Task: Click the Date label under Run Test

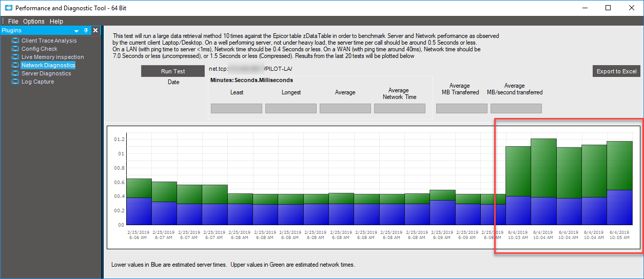Action: coord(173,82)
